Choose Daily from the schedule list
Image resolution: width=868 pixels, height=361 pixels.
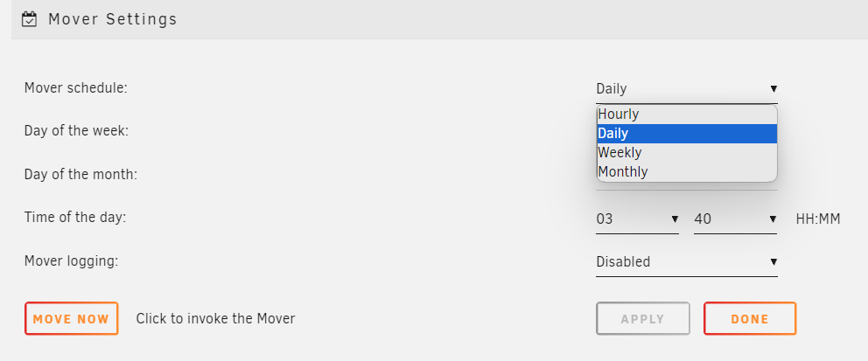pyautogui.click(x=687, y=133)
